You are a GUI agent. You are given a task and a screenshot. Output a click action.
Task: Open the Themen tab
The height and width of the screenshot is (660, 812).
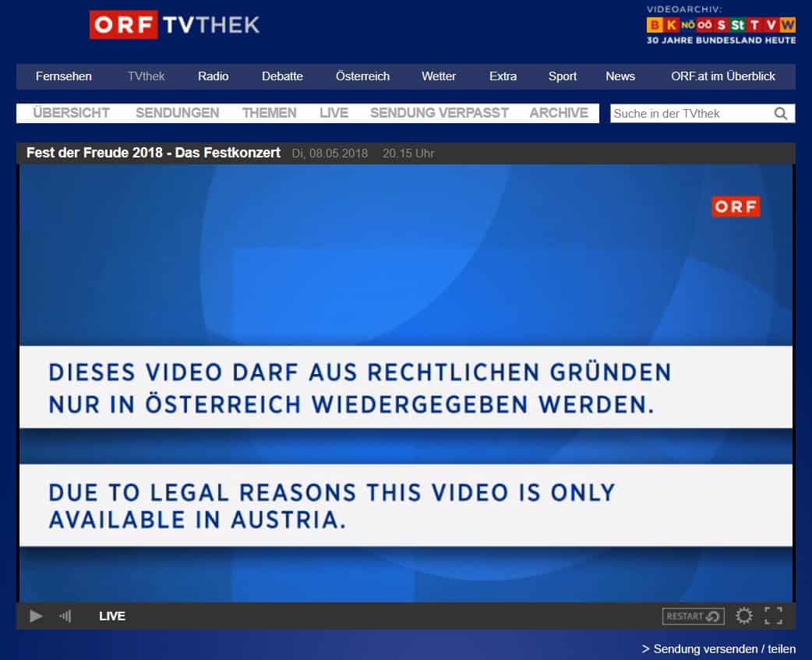click(270, 113)
